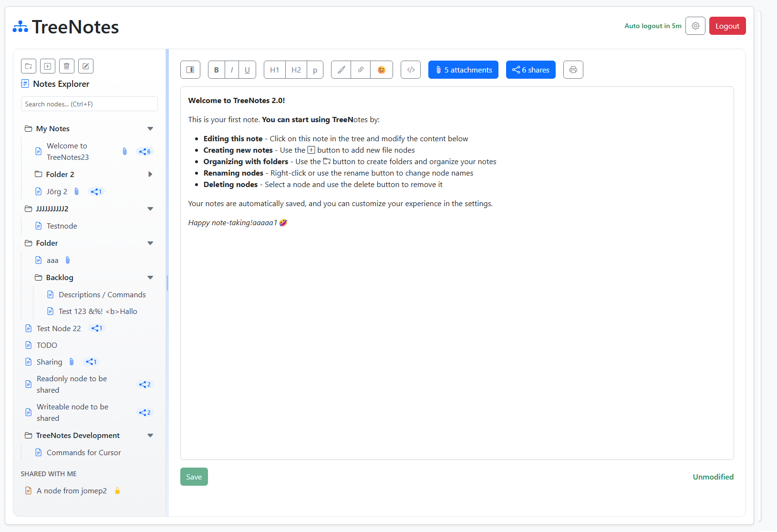The height and width of the screenshot is (532, 777).
Task: Add a new note with the plus icon
Action: 47,66
